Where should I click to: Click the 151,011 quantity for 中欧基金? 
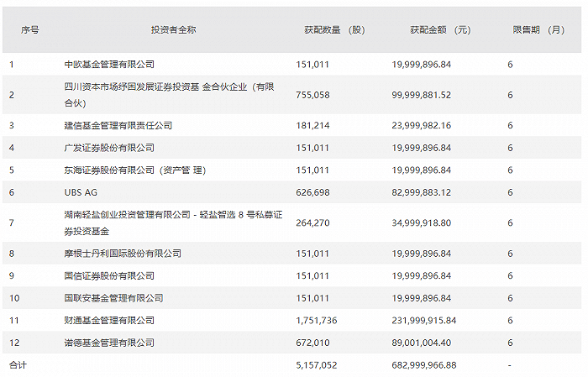pos(312,65)
